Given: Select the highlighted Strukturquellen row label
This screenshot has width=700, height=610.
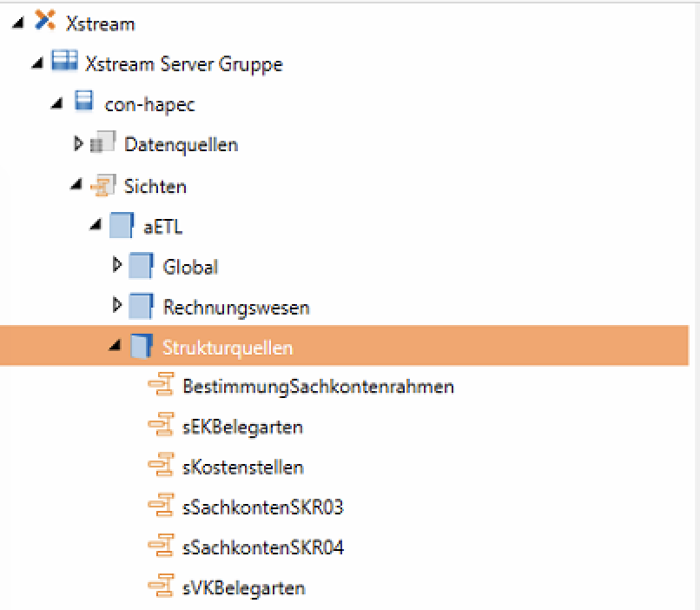Looking at the screenshot, I should tap(228, 348).
